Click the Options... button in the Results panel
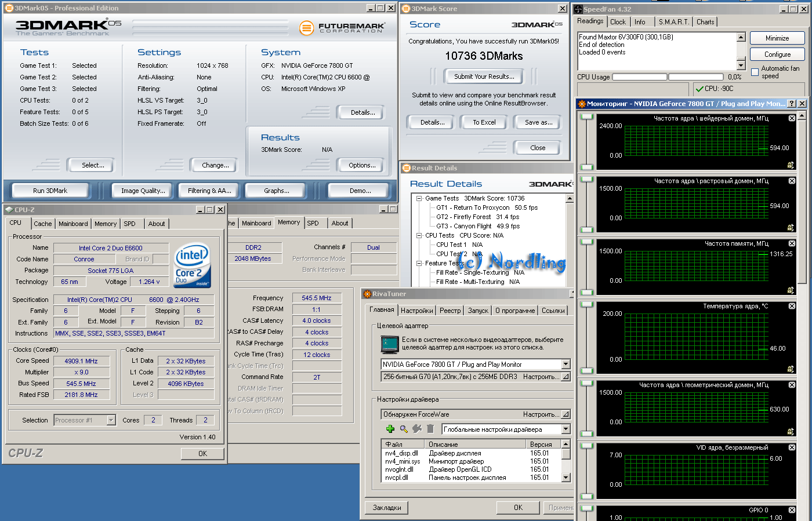 pos(362,165)
